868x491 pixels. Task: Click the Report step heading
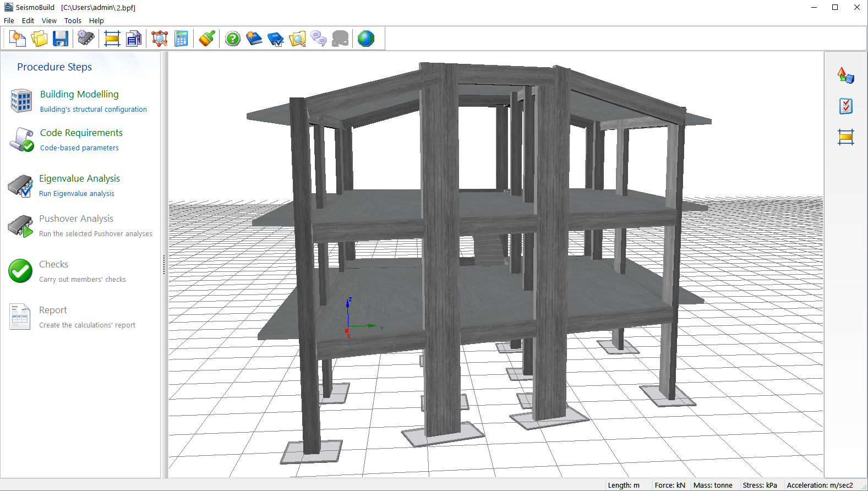[53, 310]
